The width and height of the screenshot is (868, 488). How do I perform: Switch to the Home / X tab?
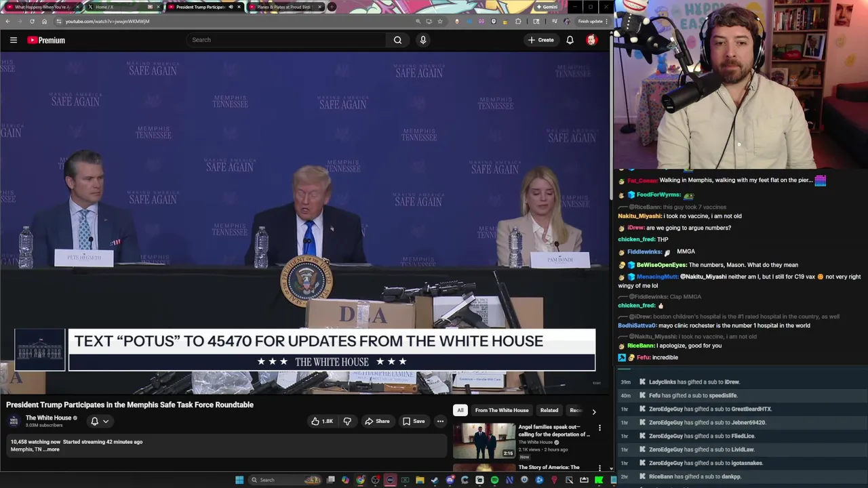pyautogui.click(x=119, y=7)
